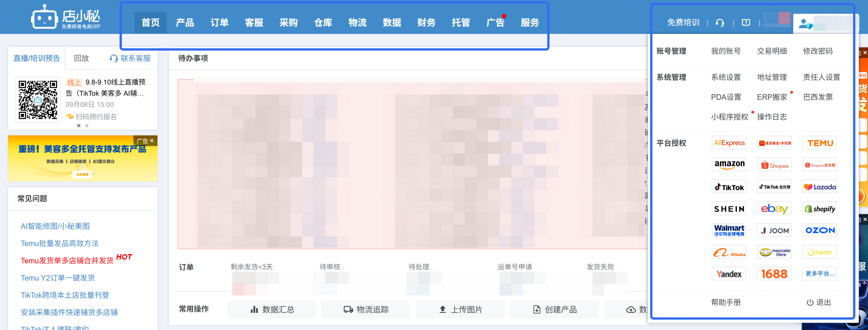Show 更多平台 more platforms
This screenshot has height=330, width=868.
(820, 274)
